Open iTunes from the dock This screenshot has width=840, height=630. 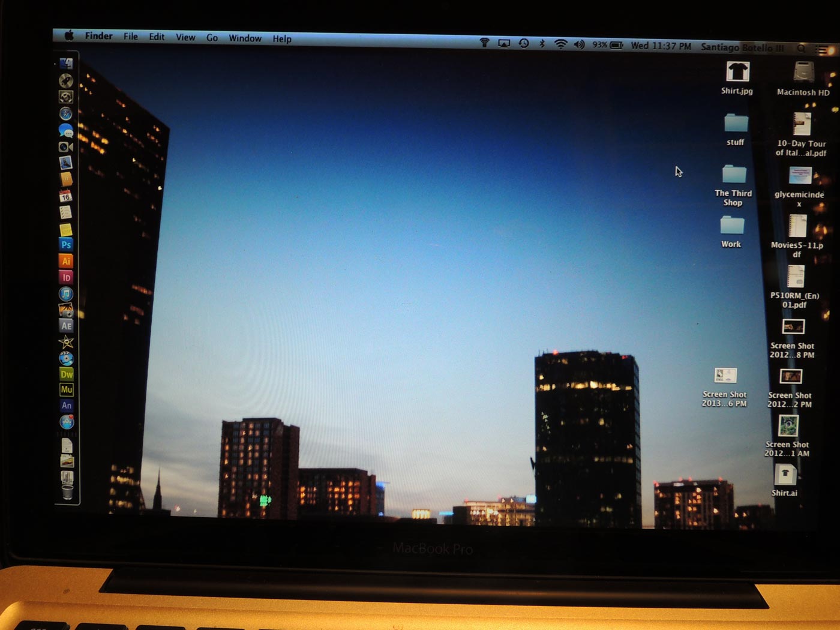click(66, 293)
